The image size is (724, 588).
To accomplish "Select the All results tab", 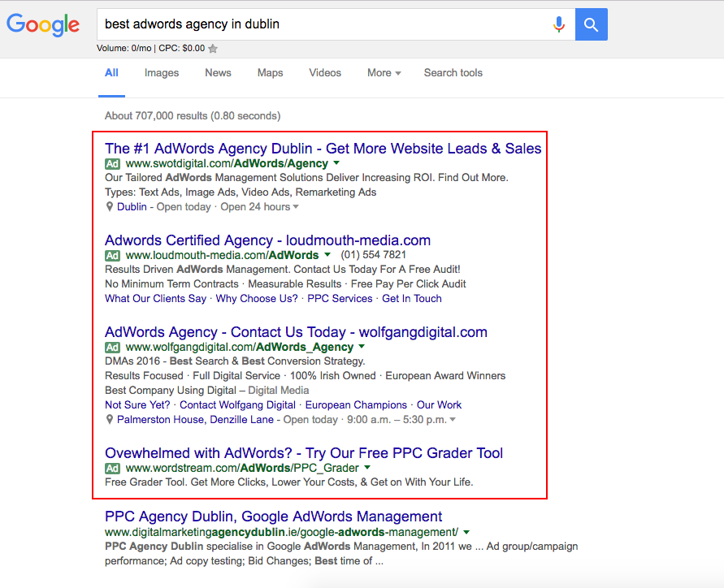I will [112, 73].
